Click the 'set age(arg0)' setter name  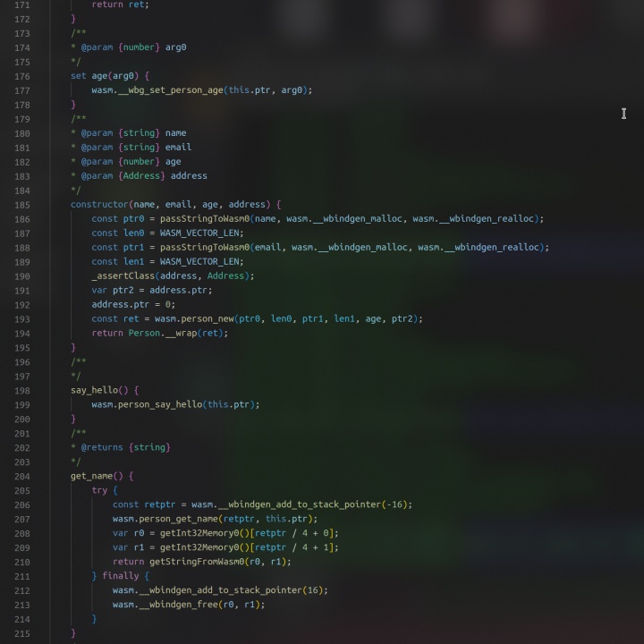(x=105, y=76)
